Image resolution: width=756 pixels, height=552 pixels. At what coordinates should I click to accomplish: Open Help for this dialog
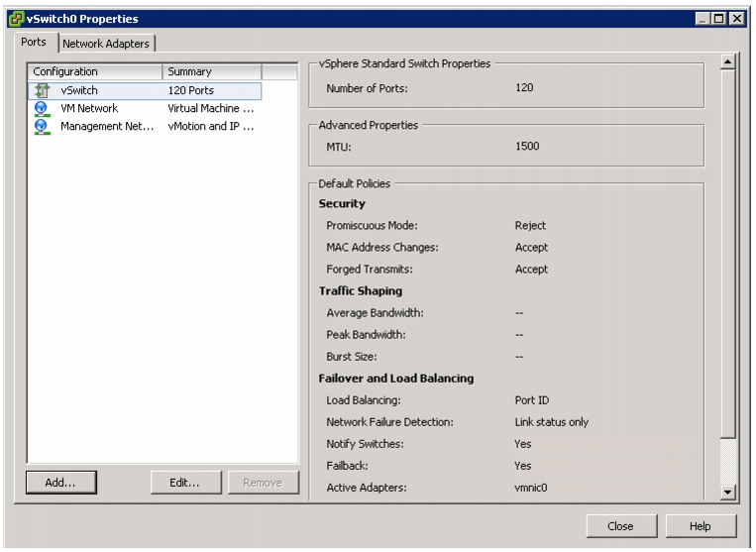click(701, 526)
